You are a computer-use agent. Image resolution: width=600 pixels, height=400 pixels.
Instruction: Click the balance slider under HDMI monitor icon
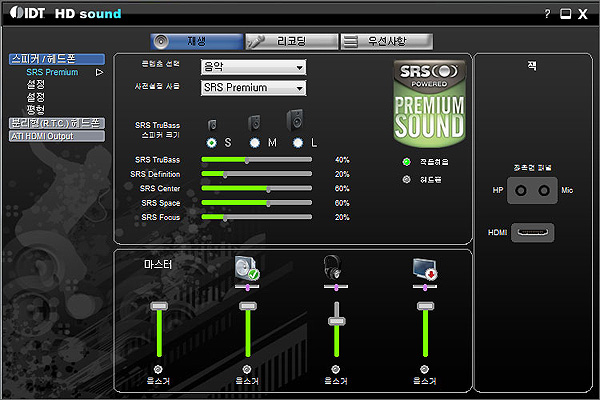425,287
